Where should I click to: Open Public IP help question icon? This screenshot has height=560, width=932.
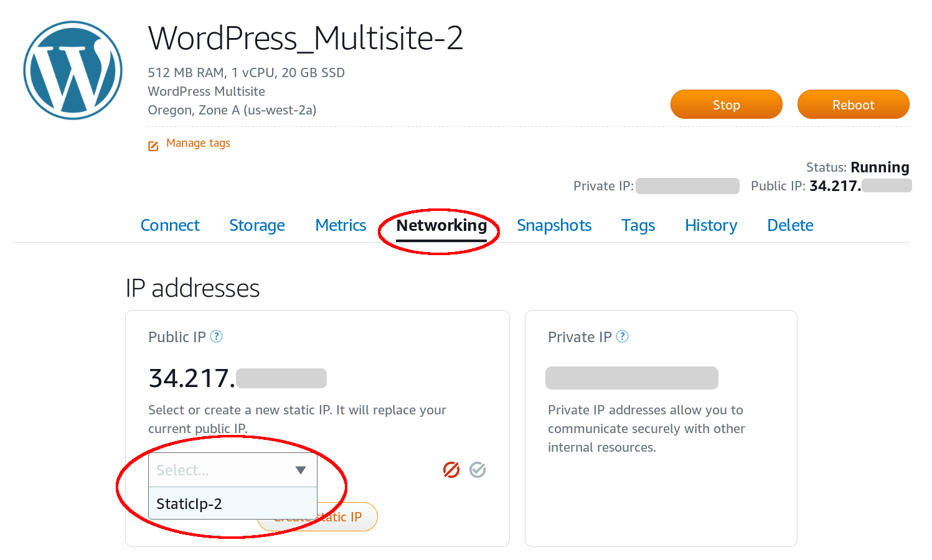coord(217,337)
